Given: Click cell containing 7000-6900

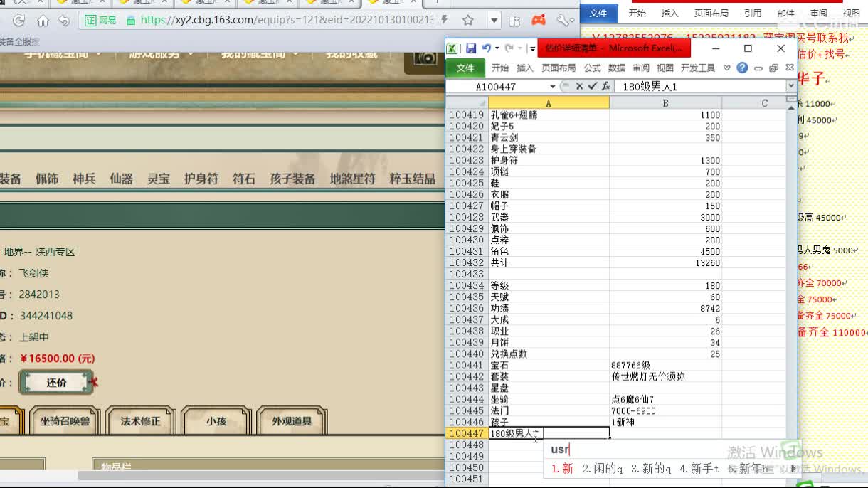Looking at the screenshot, I should point(665,410).
